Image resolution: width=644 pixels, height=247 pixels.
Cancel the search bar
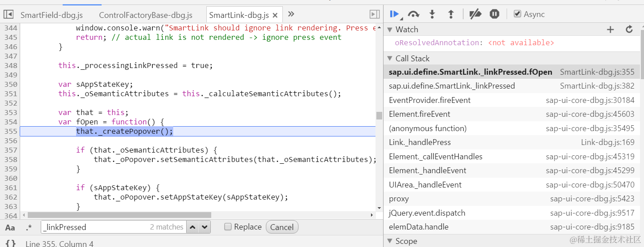pos(282,227)
